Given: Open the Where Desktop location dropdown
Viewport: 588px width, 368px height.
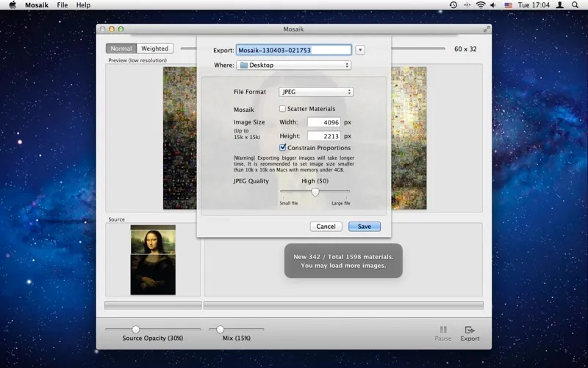Looking at the screenshot, I should click(293, 65).
